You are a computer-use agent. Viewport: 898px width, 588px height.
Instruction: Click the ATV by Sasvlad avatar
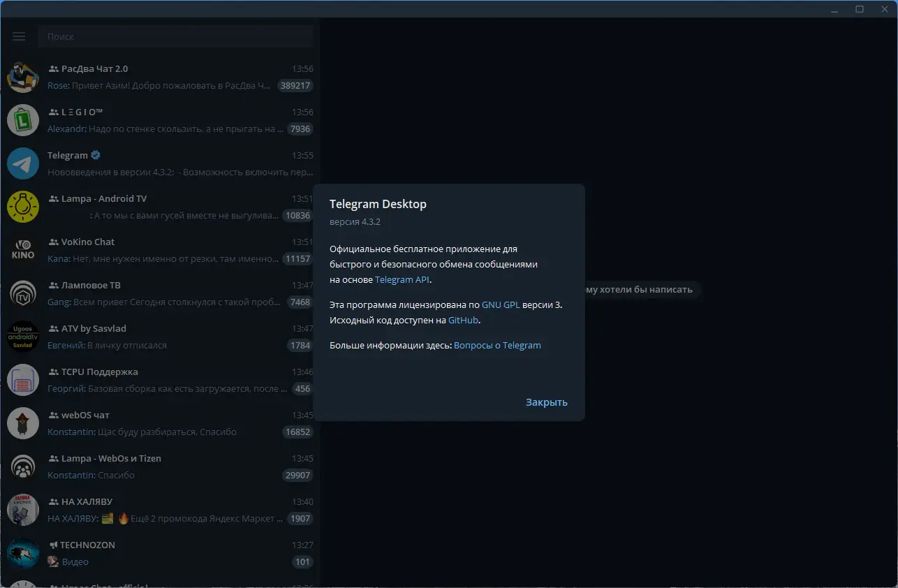[23, 337]
